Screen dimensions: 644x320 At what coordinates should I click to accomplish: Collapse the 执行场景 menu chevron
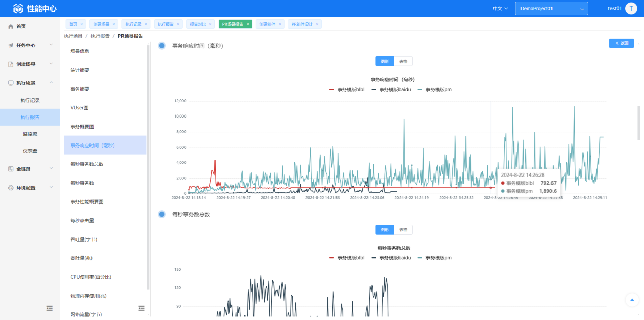pos(51,83)
